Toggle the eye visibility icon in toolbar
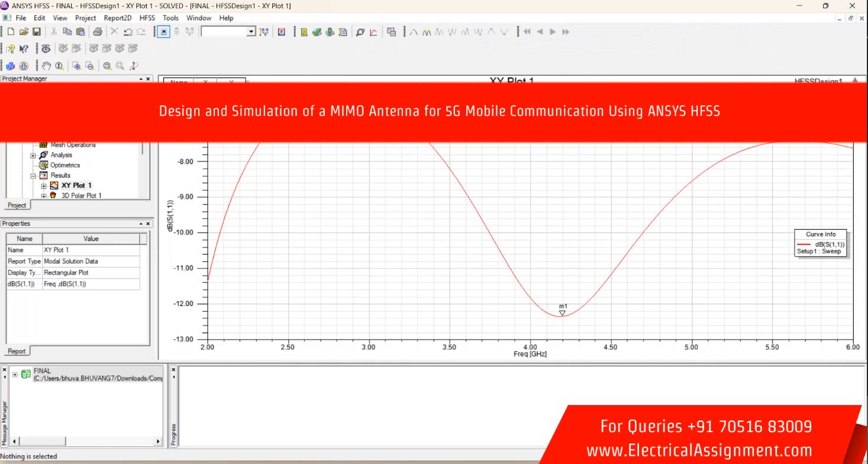Viewport: 868px width, 464px height. click(x=46, y=49)
